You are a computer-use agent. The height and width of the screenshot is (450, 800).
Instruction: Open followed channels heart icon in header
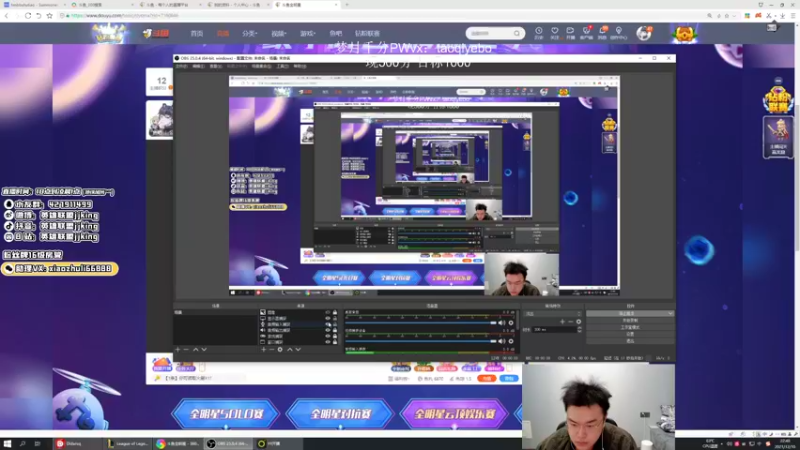[555, 33]
